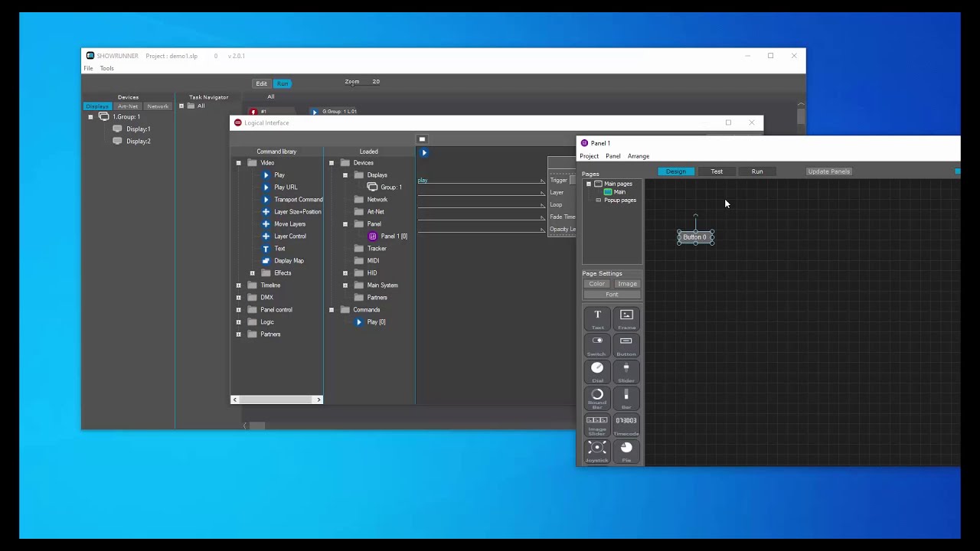
Task: Expand the HID folder in Loaded tree
Action: 345,273
